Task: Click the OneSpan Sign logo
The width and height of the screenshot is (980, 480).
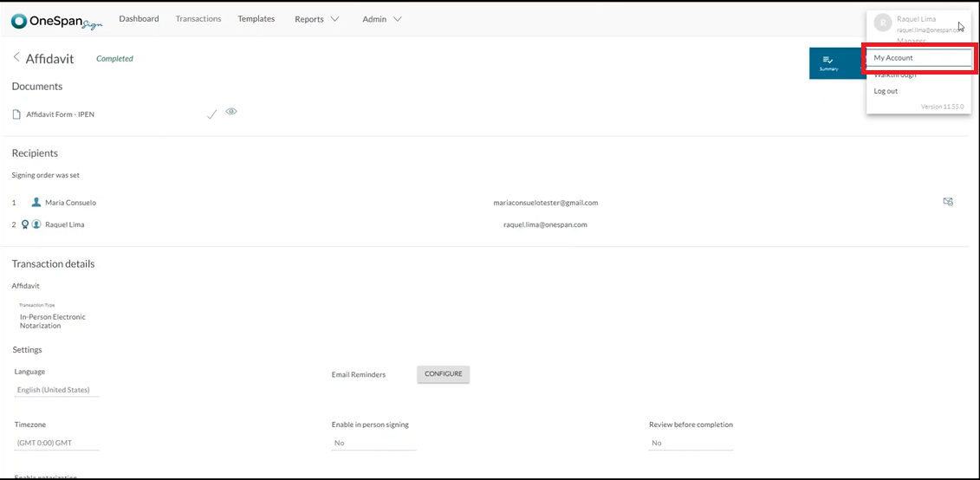Action: [x=57, y=21]
